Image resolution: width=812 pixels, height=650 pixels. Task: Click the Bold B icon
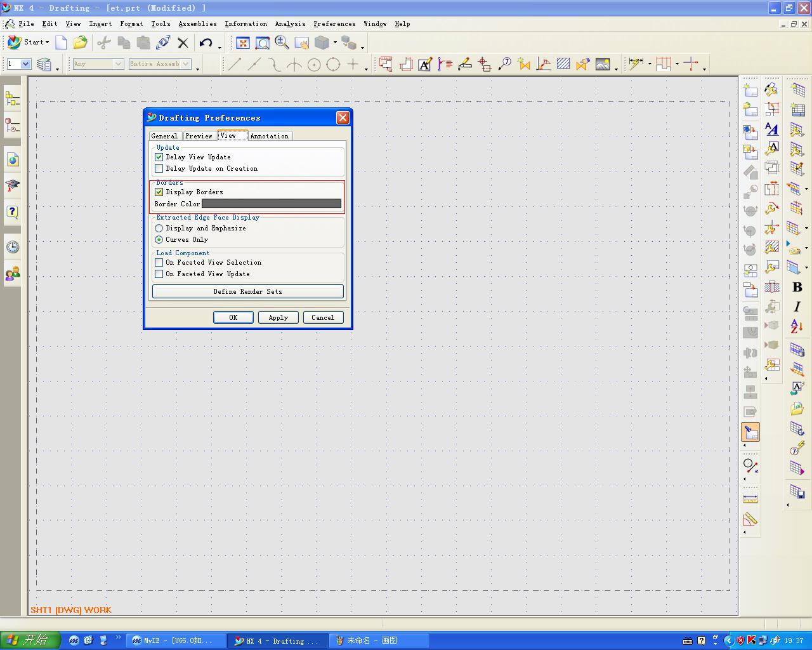[x=797, y=288]
